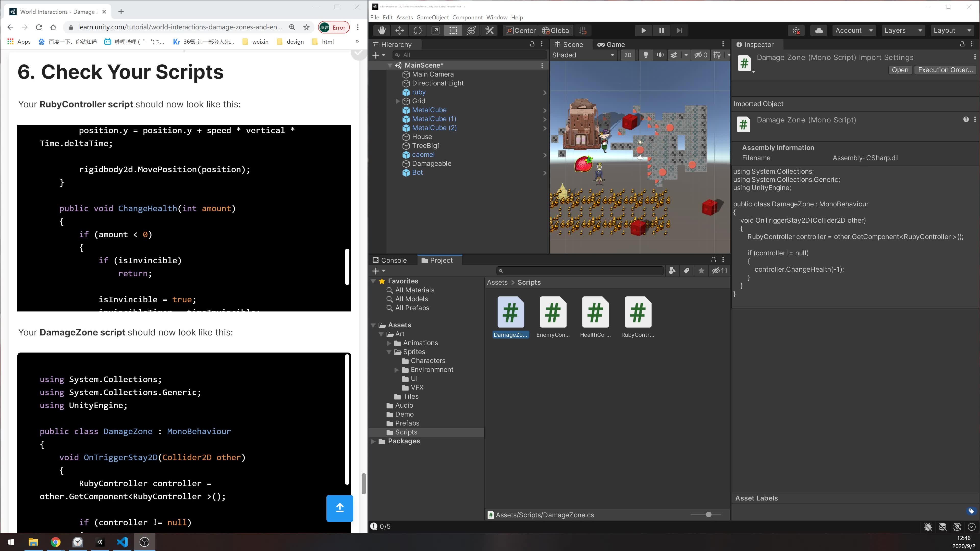Click the Project search field

580,271
